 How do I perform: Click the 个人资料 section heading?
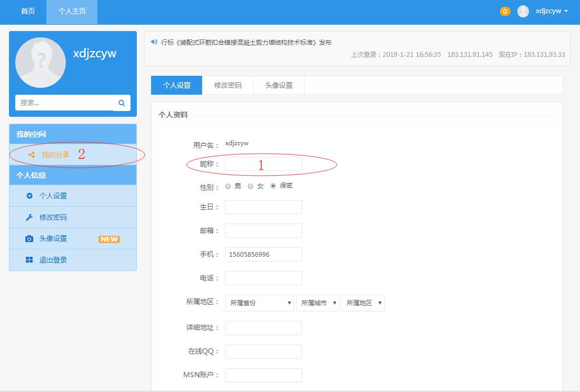(173, 115)
